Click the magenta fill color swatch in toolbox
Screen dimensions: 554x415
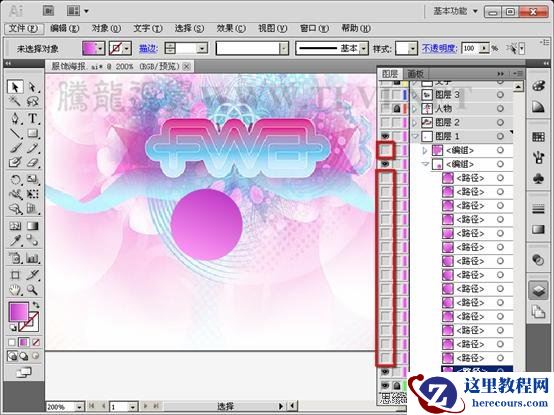[x=18, y=312]
